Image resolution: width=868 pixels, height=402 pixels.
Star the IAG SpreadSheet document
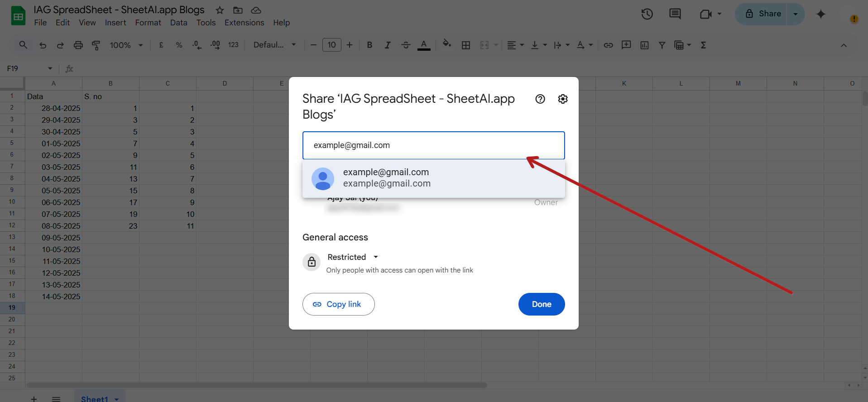click(220, 10)
